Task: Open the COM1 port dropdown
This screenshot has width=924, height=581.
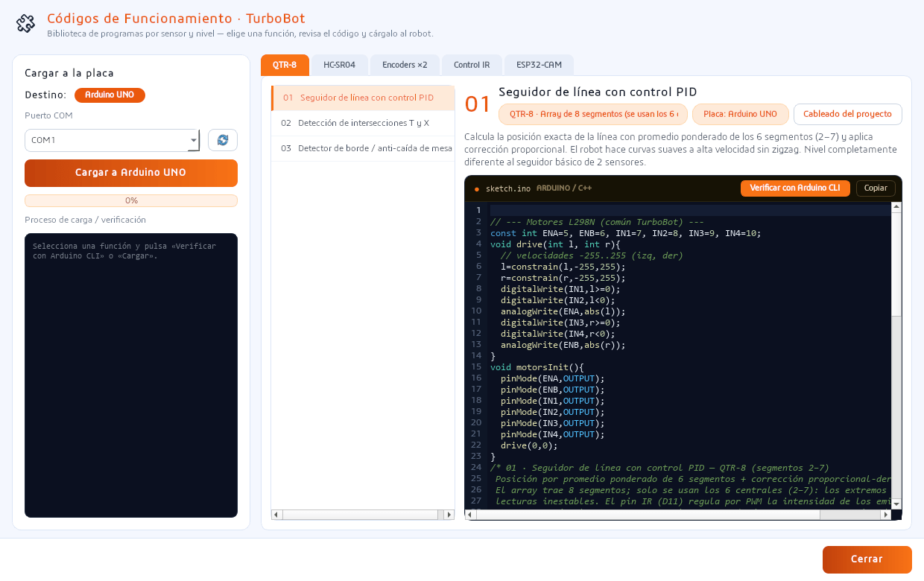Action: coord(112,140)
